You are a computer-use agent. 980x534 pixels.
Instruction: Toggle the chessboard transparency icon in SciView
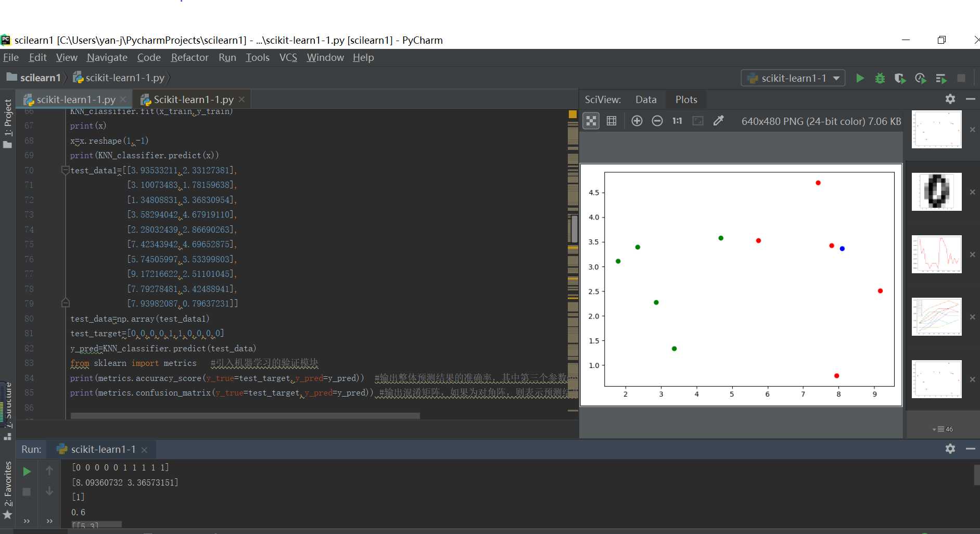point(591,121)
